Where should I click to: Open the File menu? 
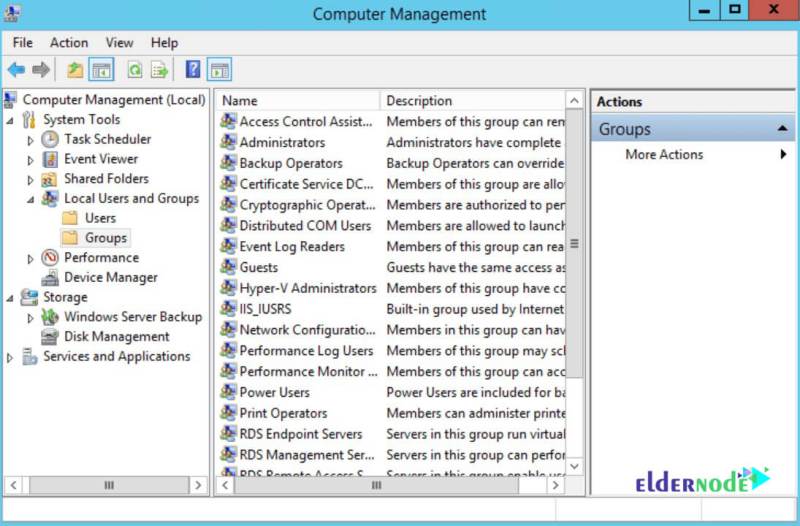coord(22,43)
